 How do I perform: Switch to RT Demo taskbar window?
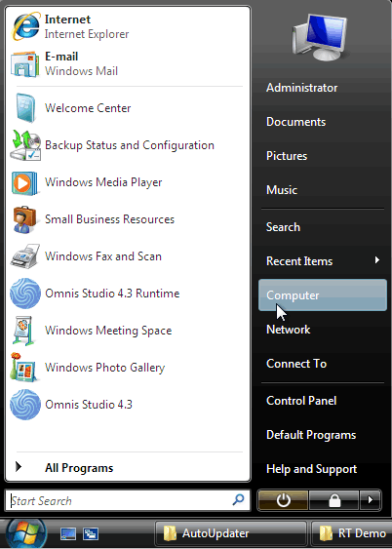point(351,533)
